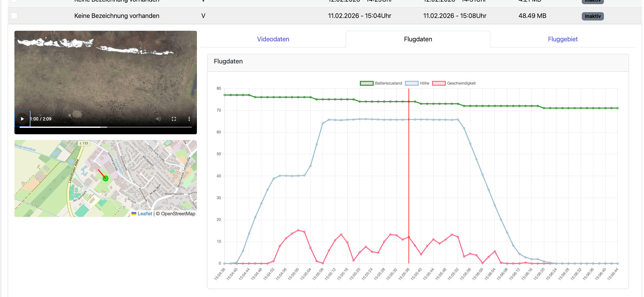Image resolution: width=644 pixels, height=297 pixels.
Task: Click the green drone position marker on map
Action: coord(106,178)
